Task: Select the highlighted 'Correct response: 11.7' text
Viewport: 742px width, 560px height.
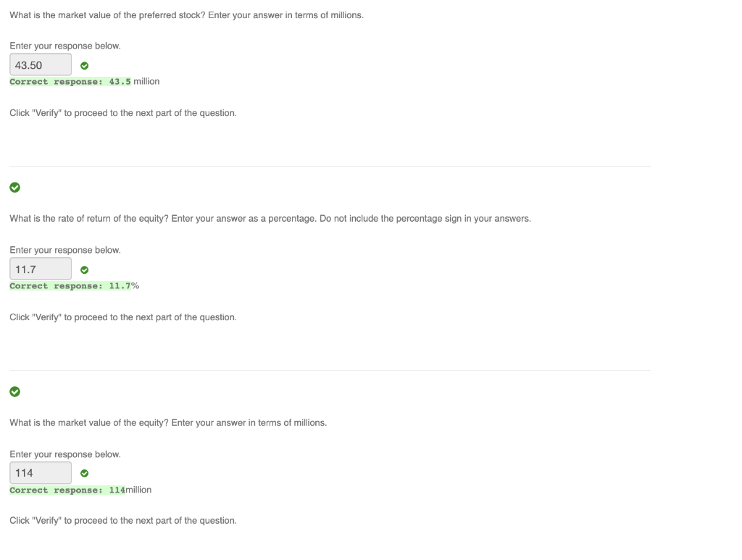Action: tap(70, 285)
